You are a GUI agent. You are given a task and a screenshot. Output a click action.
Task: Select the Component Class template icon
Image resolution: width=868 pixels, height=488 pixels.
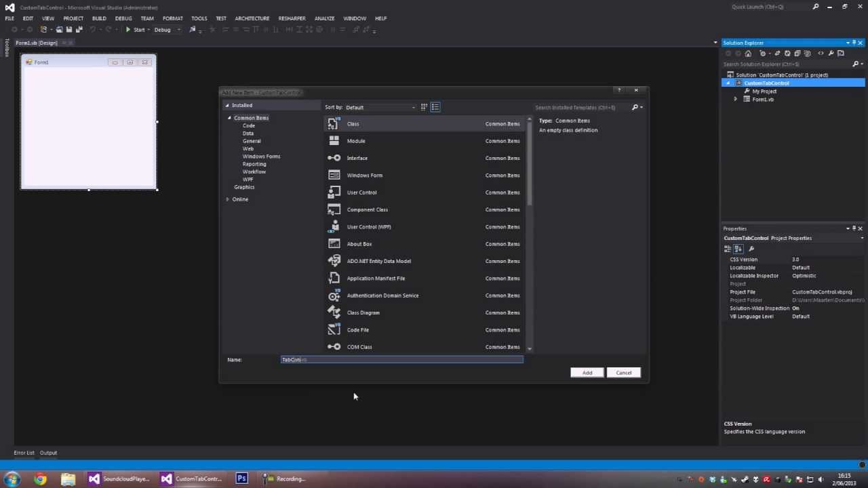[x=334, y=209]
